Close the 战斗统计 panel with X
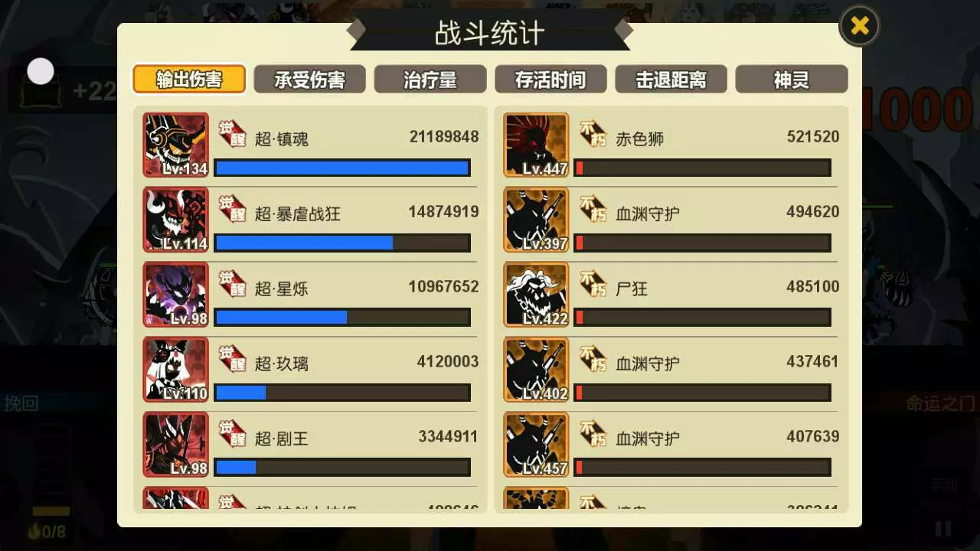 tap(859, 26)
